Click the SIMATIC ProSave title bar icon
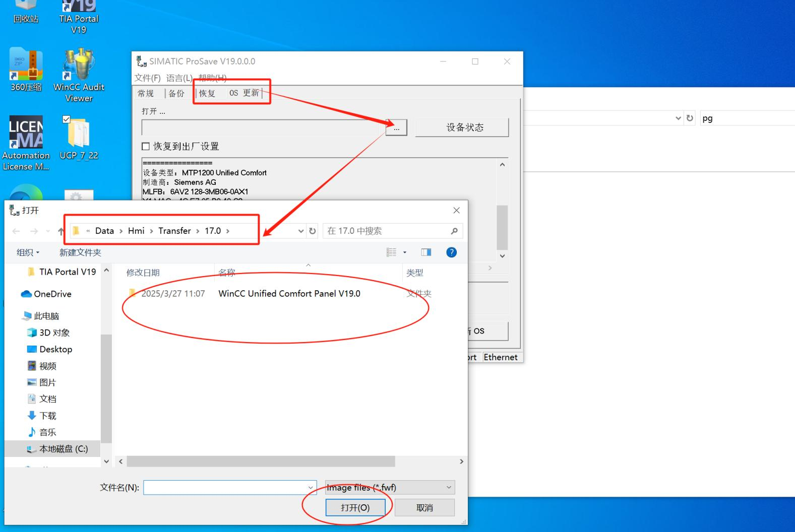 pyautogui.click(x=141, y=61)
